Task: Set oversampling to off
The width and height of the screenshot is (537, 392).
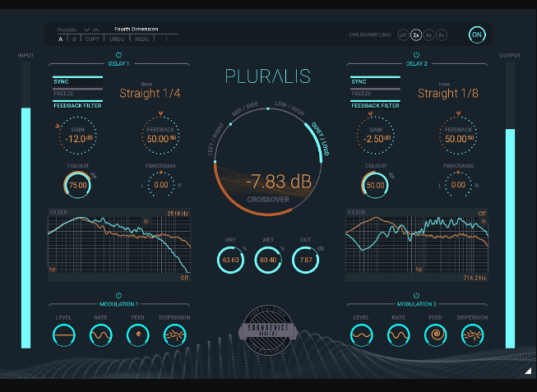Action: coord(403,35)
